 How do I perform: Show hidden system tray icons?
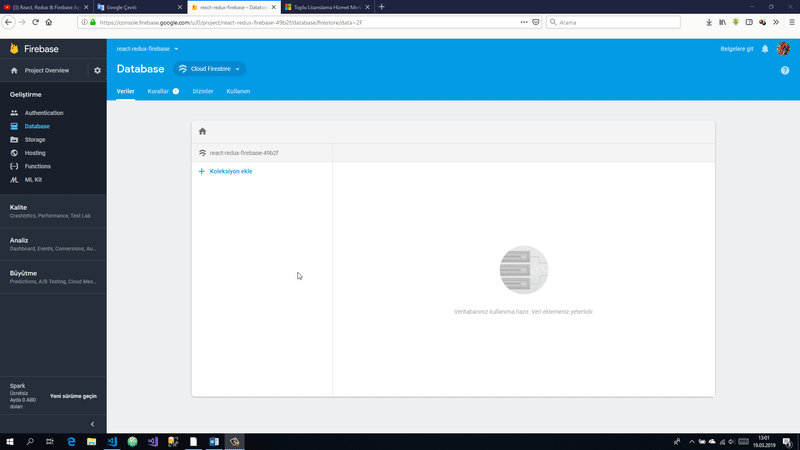click(692, 442)
